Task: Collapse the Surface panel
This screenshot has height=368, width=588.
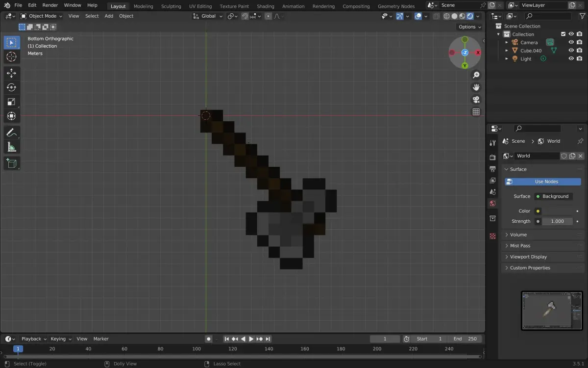Action: coord(543,169)
